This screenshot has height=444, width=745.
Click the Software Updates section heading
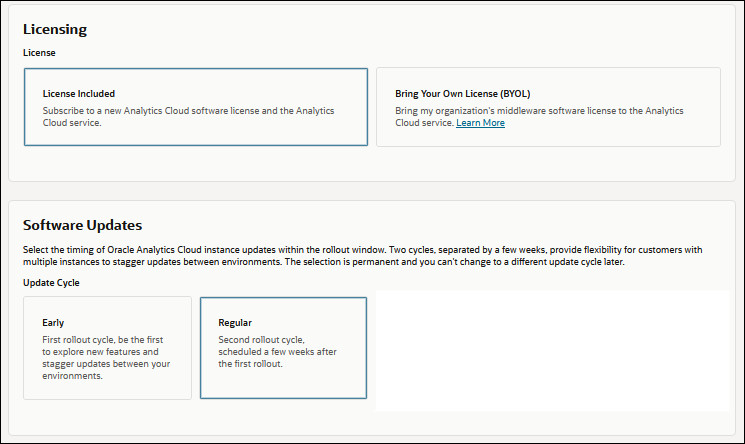(x=82, y=226)
